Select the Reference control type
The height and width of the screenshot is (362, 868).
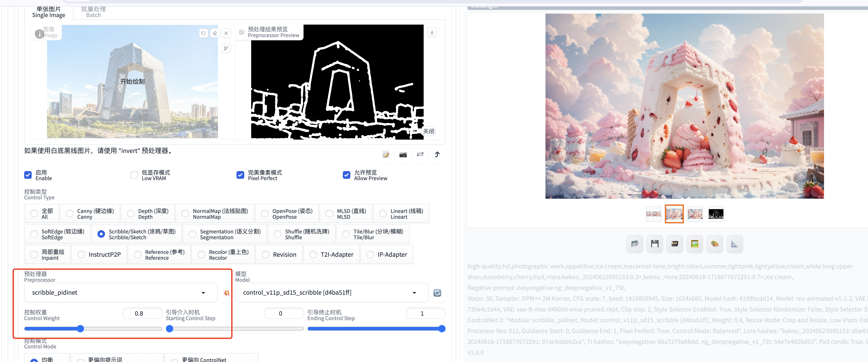coord(159,255)
